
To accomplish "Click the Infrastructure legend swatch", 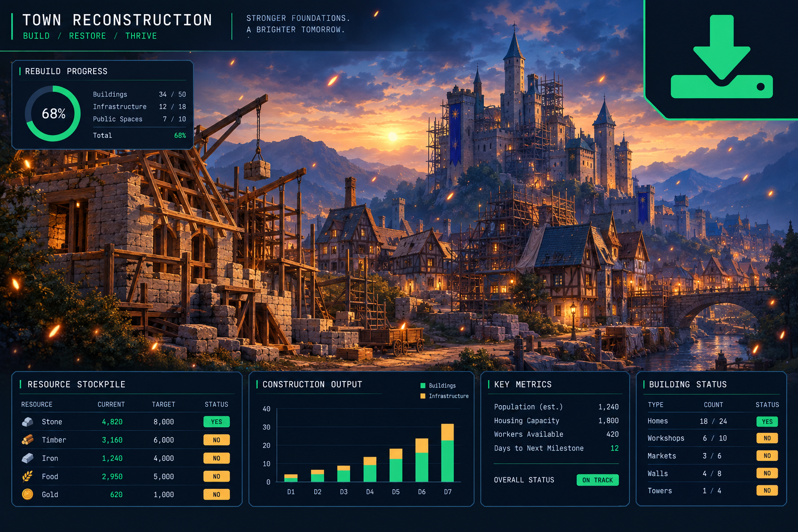I will [x=423, y=396].
